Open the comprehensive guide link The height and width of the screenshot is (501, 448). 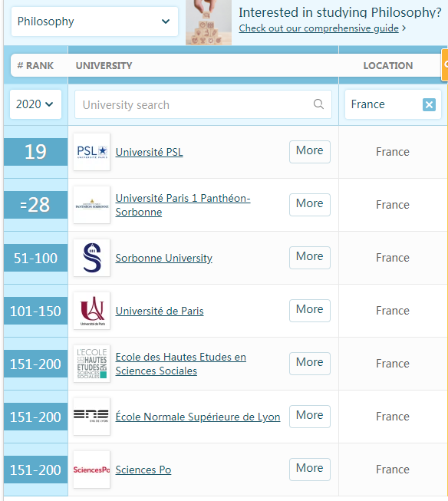(x=318, y=28)
